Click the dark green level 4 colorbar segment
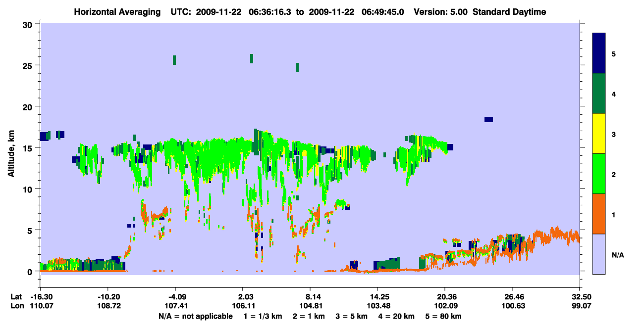 coord(599,94)
